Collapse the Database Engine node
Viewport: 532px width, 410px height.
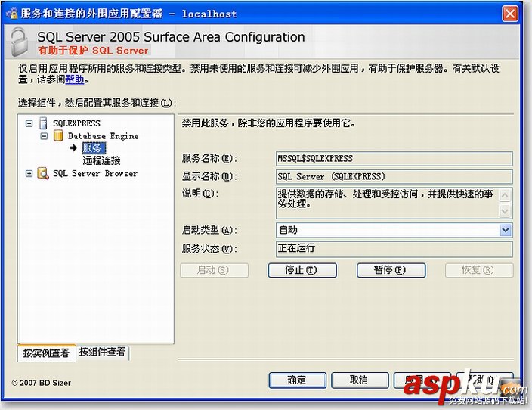[44, 136]
